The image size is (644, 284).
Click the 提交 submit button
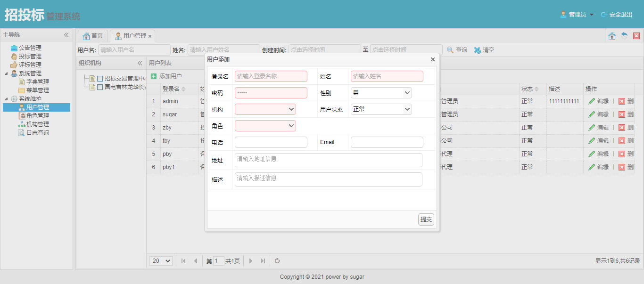[426, 219]
